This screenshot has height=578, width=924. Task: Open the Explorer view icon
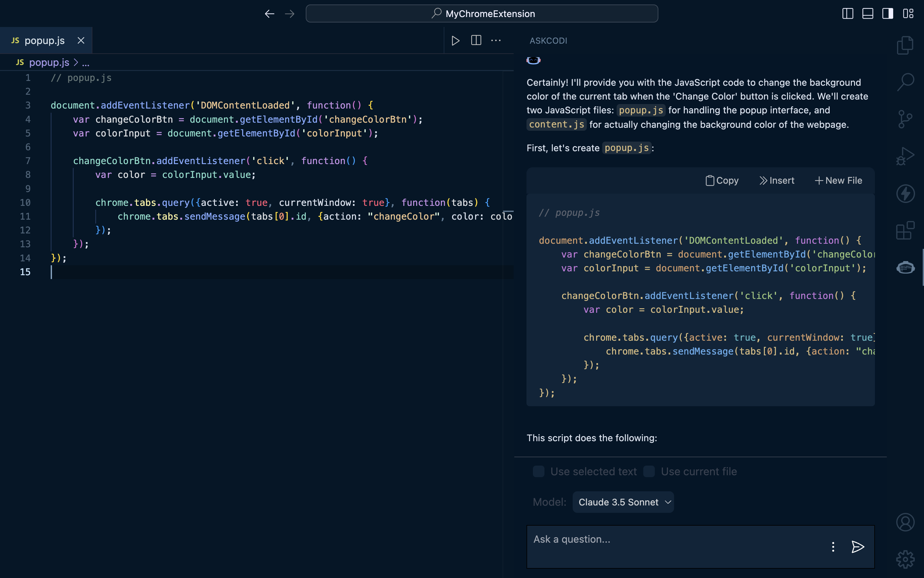click(x=905, y=46)
